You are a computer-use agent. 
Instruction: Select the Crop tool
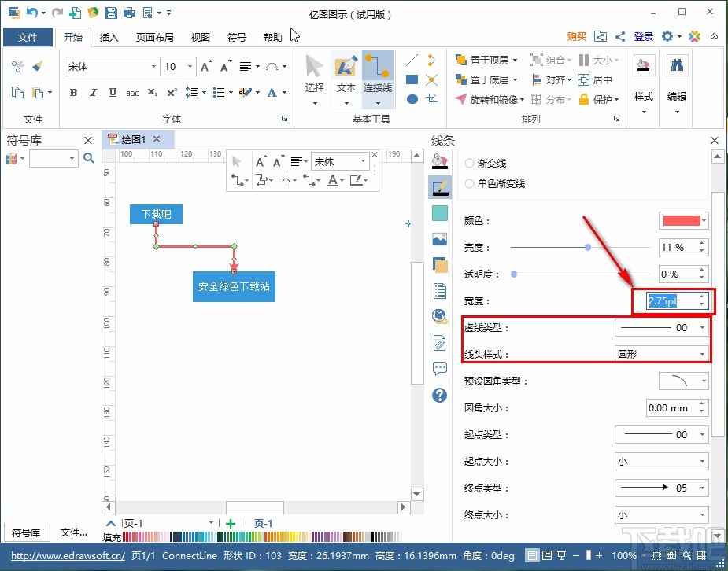(432, 99)
